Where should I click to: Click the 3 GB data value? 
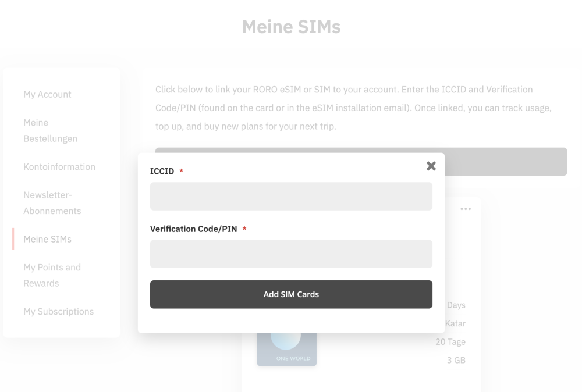(456, 360)
